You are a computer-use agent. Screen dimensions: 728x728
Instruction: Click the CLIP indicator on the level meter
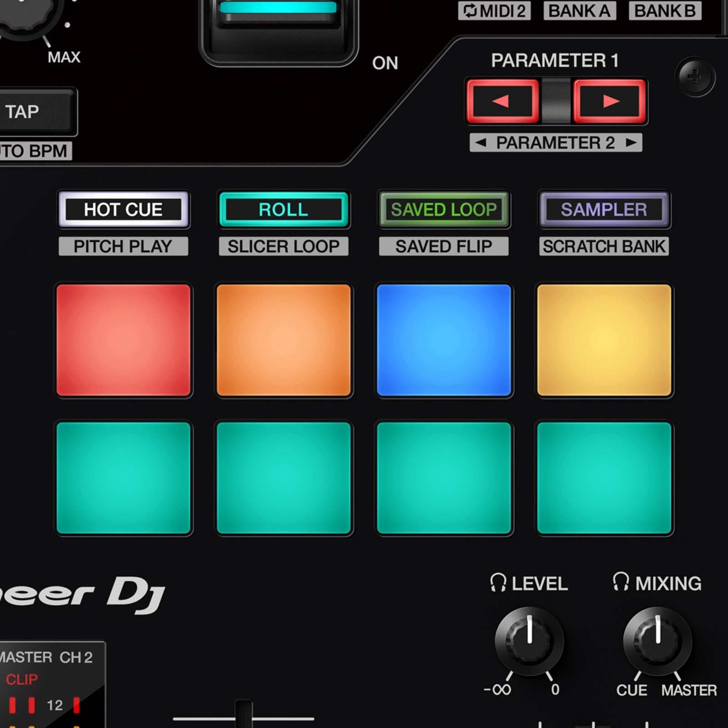click(x=21, y=679)
